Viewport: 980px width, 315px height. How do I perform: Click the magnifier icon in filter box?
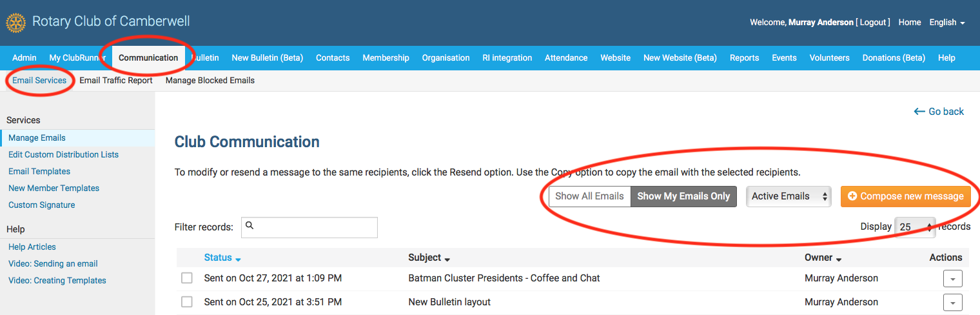click(250, 226)
